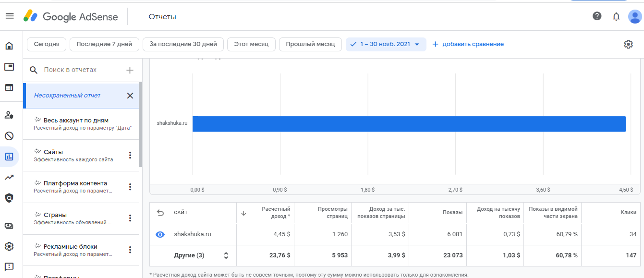Open the Blocking controls sidebar icon
The image size is (644, 278).
tap(9, 136)
